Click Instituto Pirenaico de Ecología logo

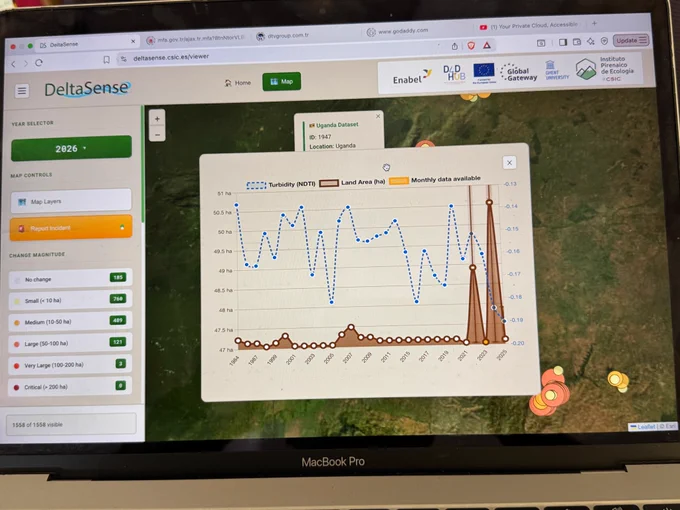[605, 69]
